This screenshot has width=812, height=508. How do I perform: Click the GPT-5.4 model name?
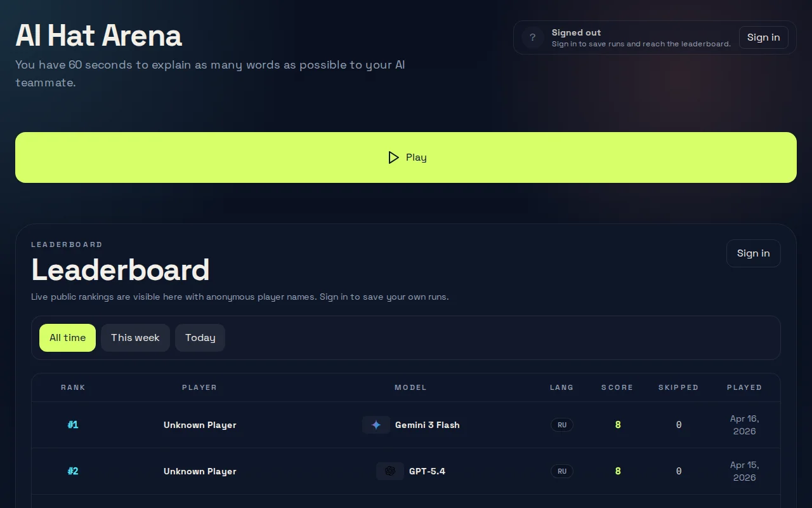[428, 471]
